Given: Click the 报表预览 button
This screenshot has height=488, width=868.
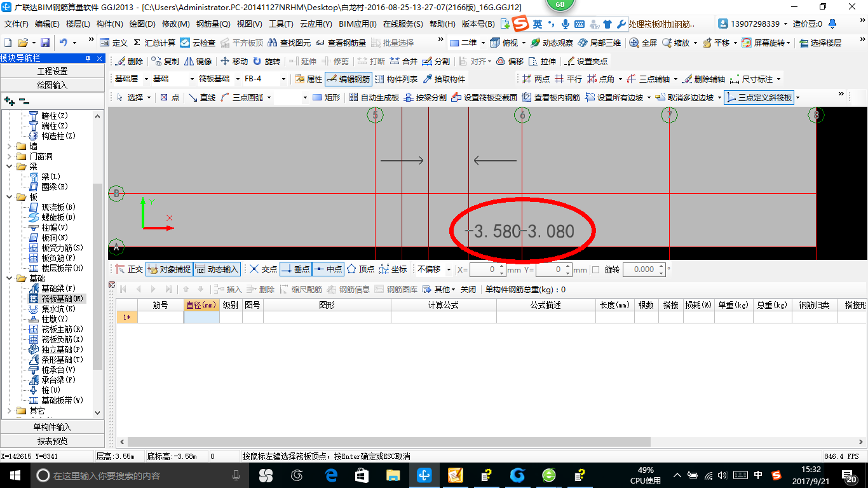Looking at the screenshot, I should click(x=52, y=441).
